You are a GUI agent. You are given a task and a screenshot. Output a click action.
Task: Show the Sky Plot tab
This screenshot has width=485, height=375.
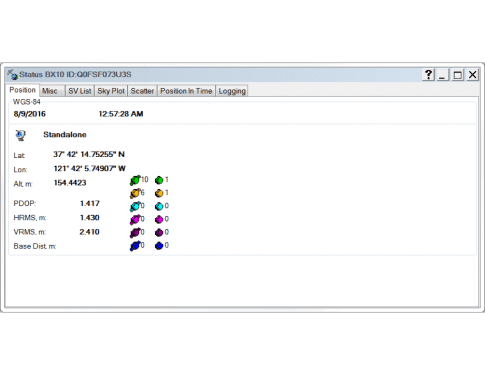tap(111, 91)
